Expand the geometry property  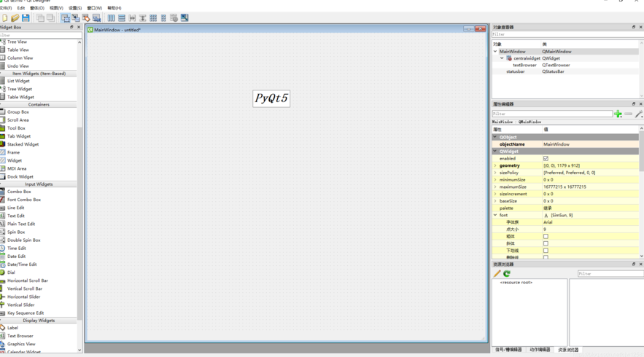pyautogui.click(x=495, y=165)
